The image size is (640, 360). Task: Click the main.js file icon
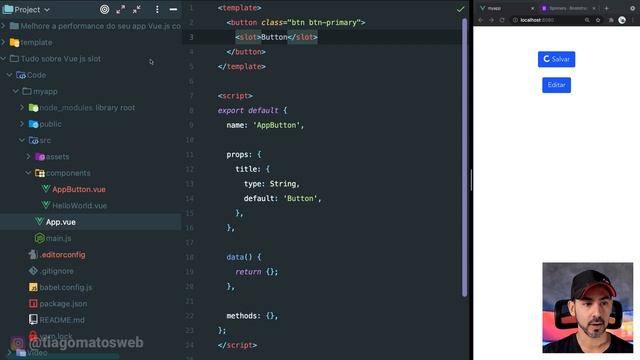tap(40, 238)
